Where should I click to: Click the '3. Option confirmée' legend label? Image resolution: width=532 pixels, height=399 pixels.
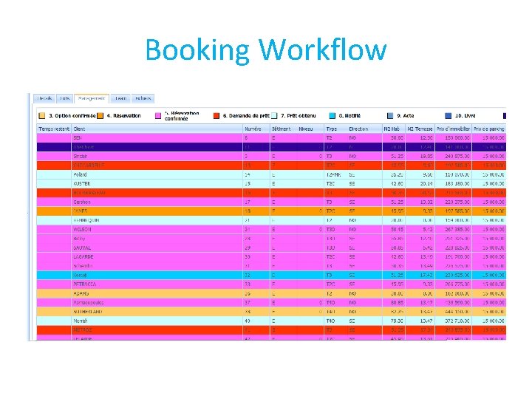[72, 116]
